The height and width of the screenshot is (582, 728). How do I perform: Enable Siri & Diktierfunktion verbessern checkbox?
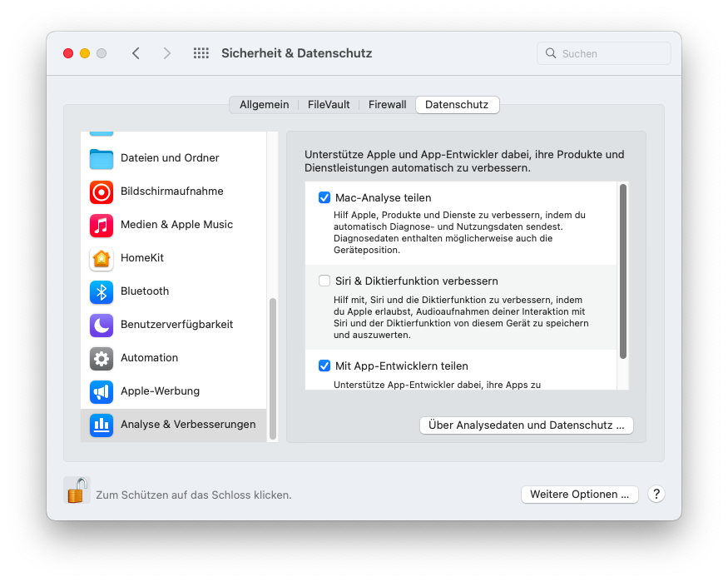[324, 281]
